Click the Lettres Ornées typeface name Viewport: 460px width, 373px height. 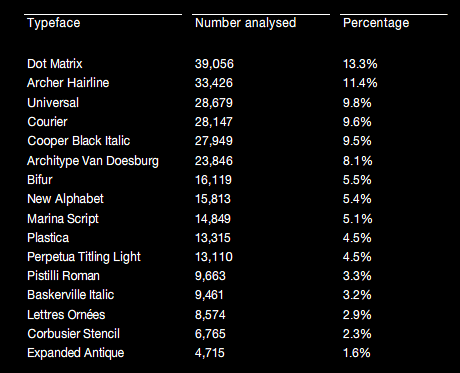(x=66, y=315)
